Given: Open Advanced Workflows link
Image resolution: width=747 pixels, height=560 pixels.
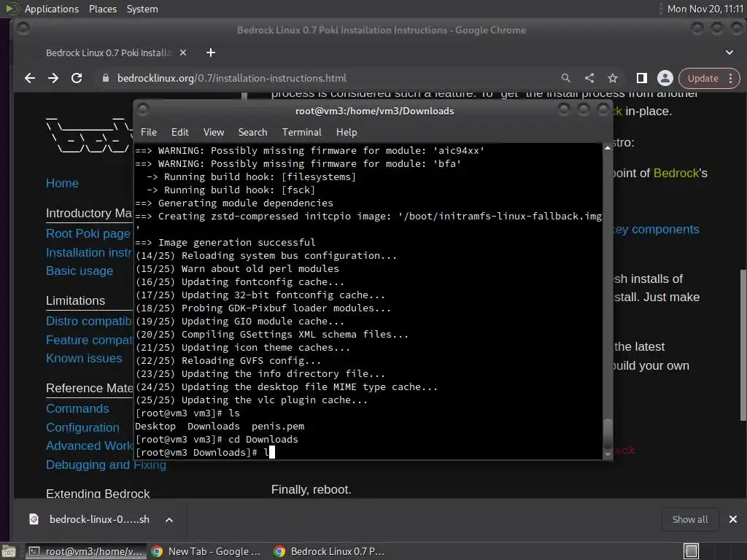Looking at the screenshot, I should 88,446.
